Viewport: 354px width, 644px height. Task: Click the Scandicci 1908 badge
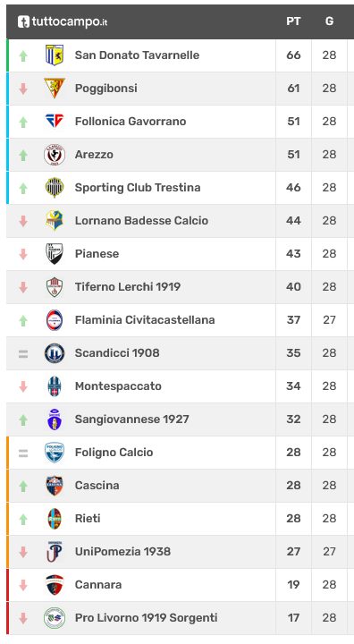55,352
